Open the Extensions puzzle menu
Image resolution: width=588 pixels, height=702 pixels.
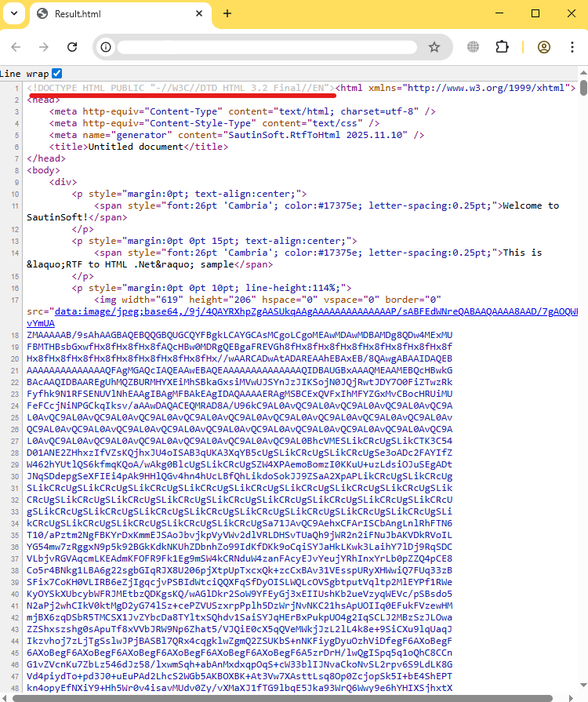coord(502,47)
